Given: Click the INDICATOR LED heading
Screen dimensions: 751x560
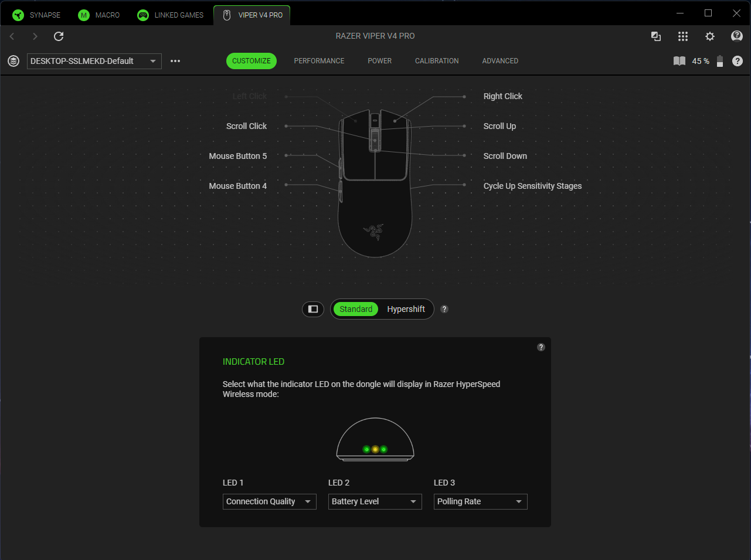Looking at the screenshot, I should [x=253, y=362].
